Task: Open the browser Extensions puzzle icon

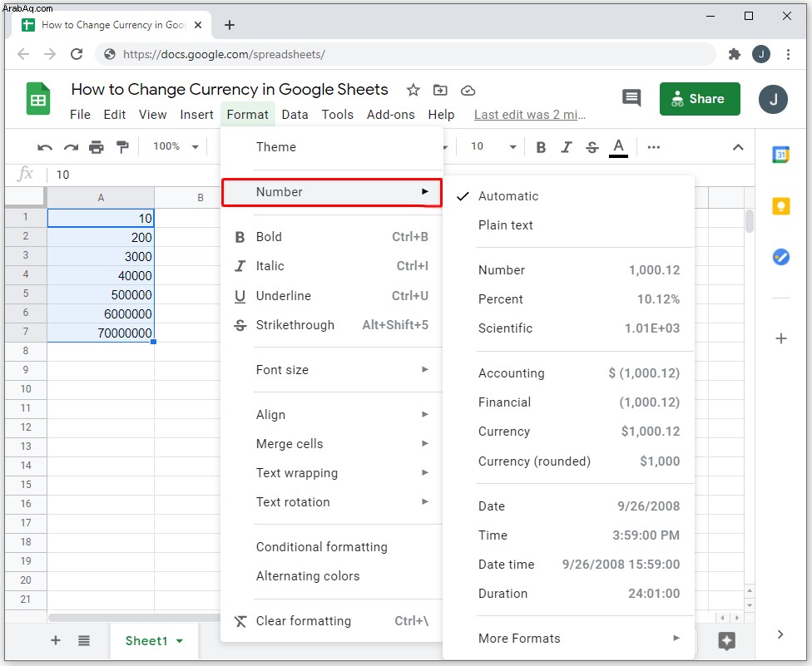Action: tap(735, 54)
